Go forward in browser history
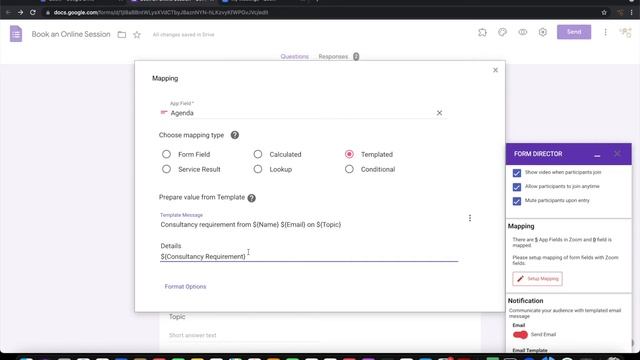This screenshot has height=360, width=640. tap(20, 13)
